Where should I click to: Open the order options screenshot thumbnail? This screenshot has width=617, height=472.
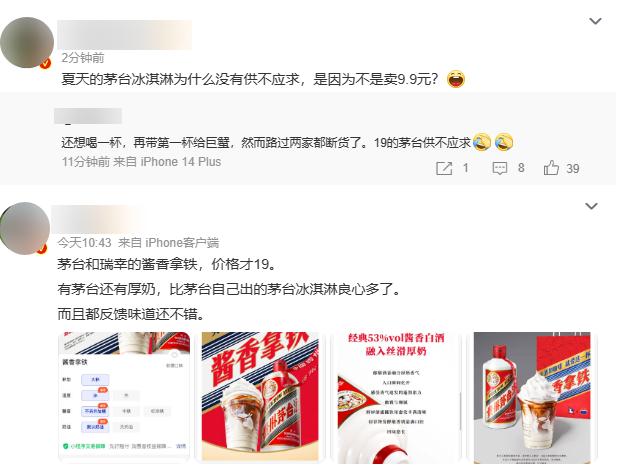tap(124, 396)
